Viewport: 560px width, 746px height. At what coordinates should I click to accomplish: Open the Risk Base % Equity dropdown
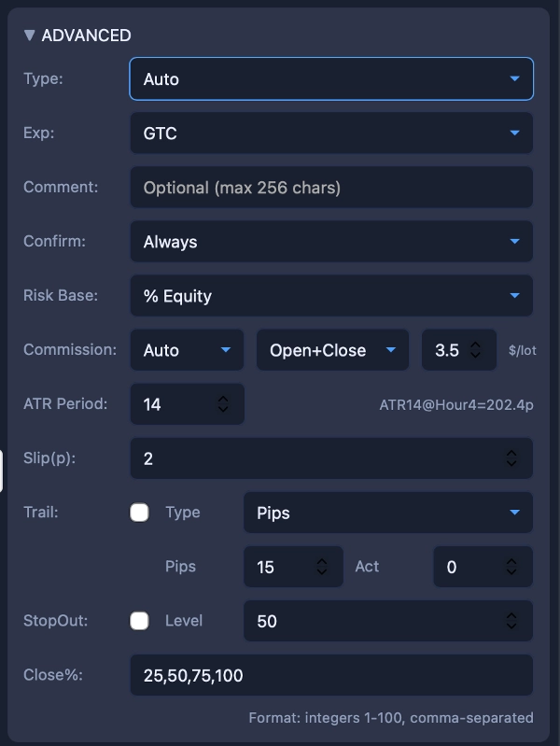click(x=331, y=296)
